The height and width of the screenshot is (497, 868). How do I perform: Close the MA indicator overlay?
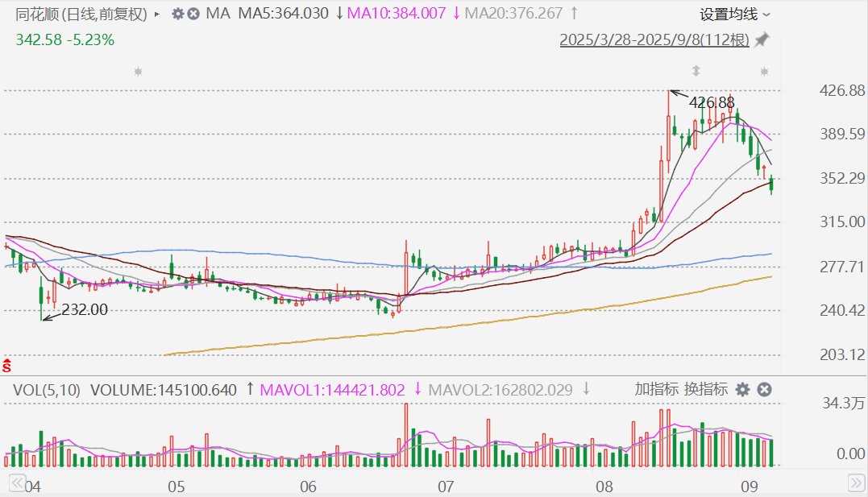pos(193,14)
